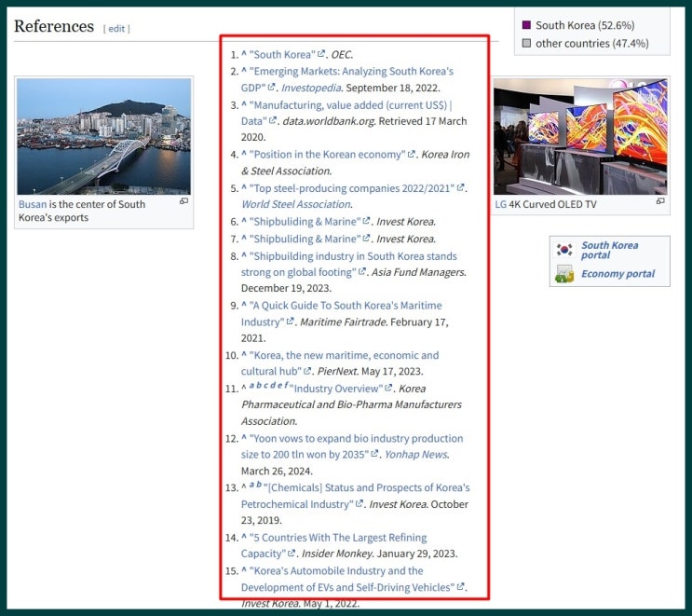Open reference 6 "Shipbuliding & Marine" link

(305, 222)
